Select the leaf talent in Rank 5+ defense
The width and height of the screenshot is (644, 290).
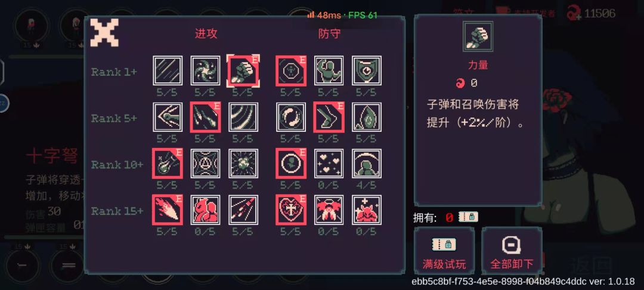click(366, 117)
